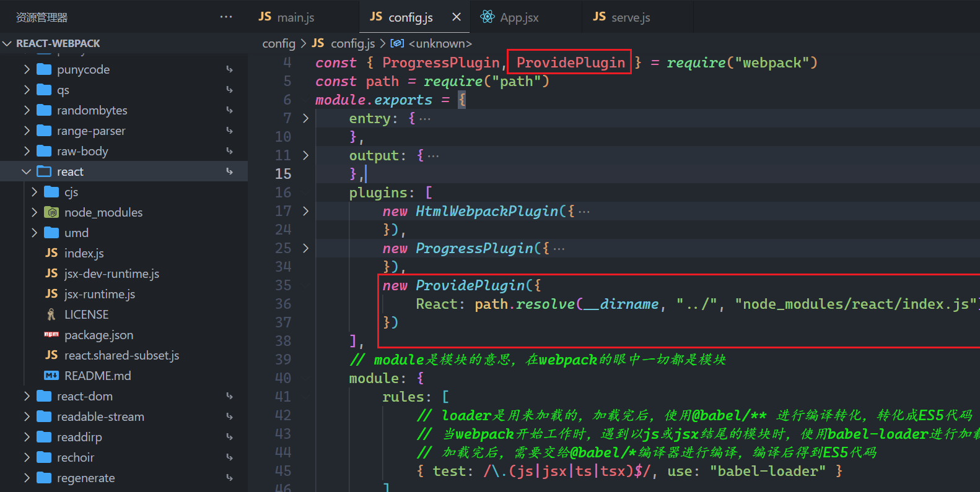This screenshot has width=980, height=492.
Task: Unfold the entry block on line 7
Action: point(305,118)
